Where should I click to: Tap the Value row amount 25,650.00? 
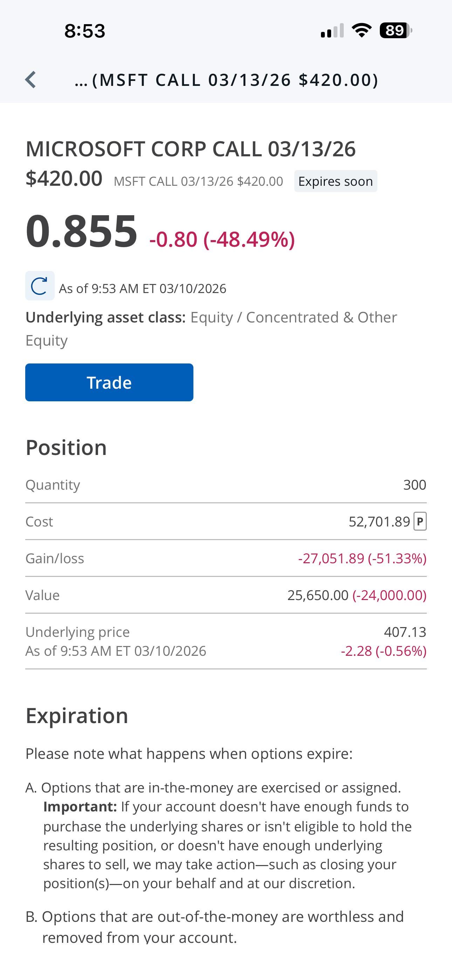coord(318,596)
